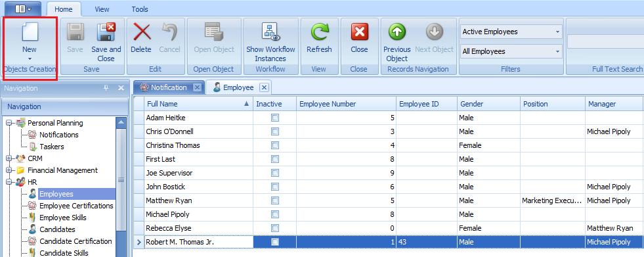
Task: Close the Navigation panel
Action: (x=121, y=88)
